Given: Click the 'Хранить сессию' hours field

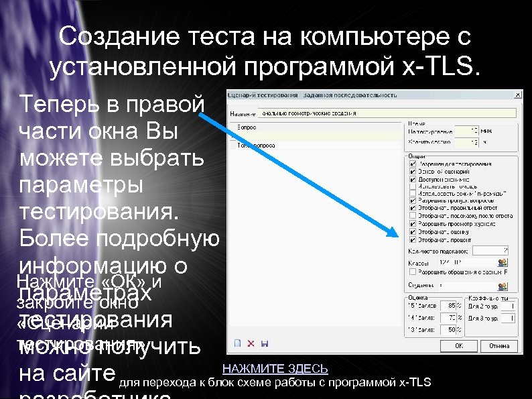Looking at the screenshot, I should click(x=466, y=142).
